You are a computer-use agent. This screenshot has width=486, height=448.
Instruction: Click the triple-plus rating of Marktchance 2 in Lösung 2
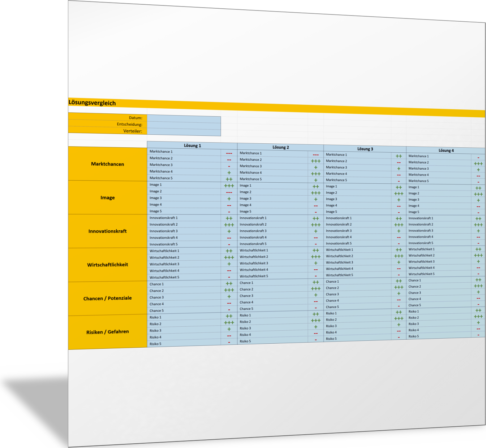click(315, 161)
